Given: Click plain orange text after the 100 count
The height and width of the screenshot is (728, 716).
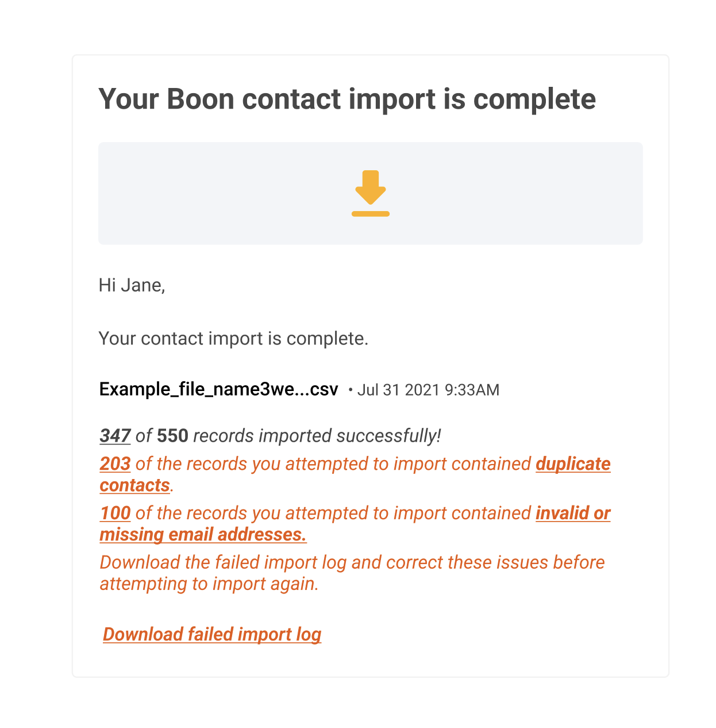Looking at the screenshot, I should tap(333, 514).
